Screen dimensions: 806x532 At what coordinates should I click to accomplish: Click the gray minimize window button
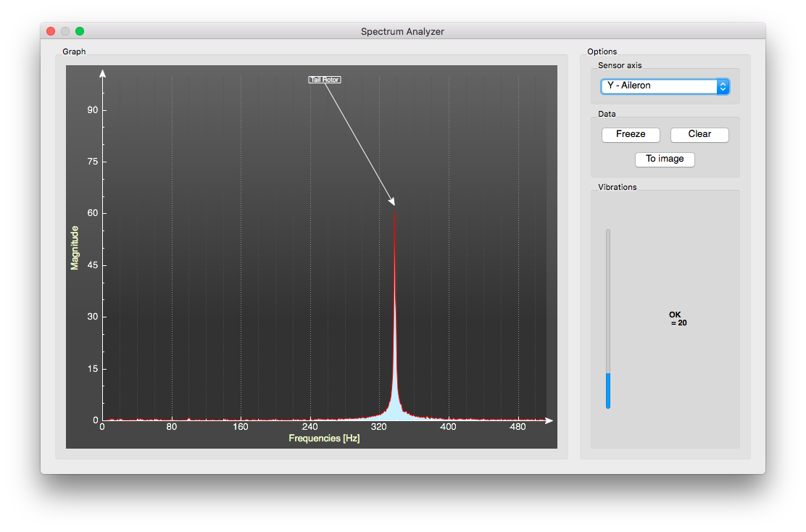coord(65,31)
